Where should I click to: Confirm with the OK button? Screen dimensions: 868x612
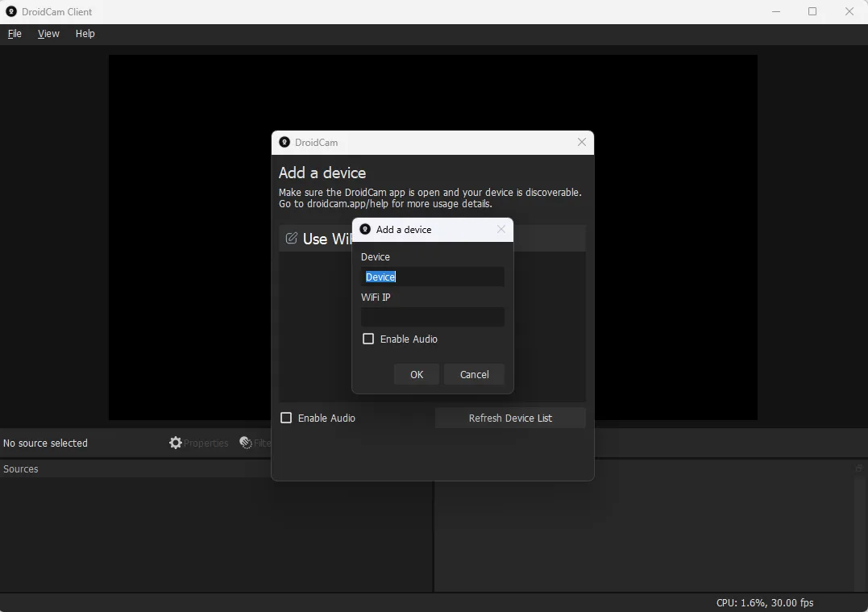pyautogui.click(x=417, y=374)
